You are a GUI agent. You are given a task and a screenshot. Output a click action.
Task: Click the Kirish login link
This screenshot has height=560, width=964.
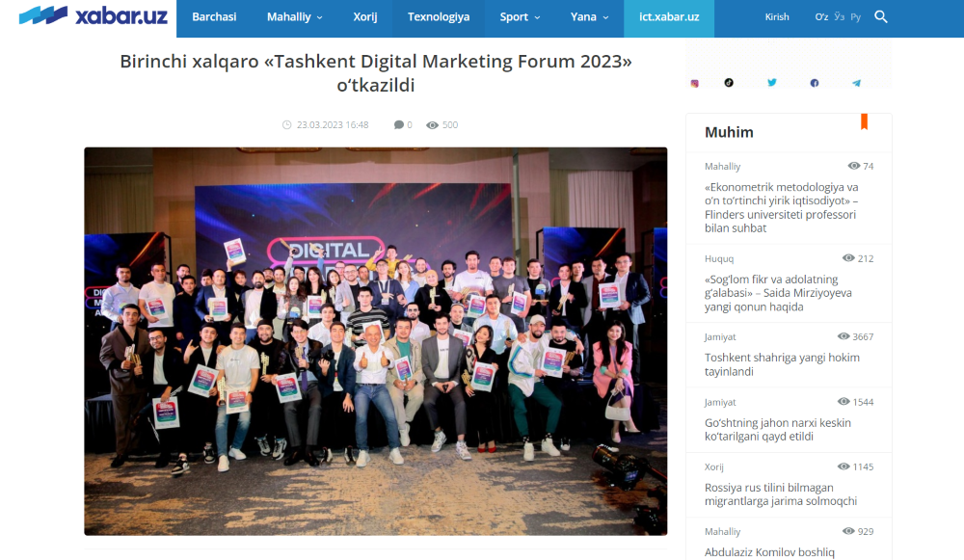[776, 17]
